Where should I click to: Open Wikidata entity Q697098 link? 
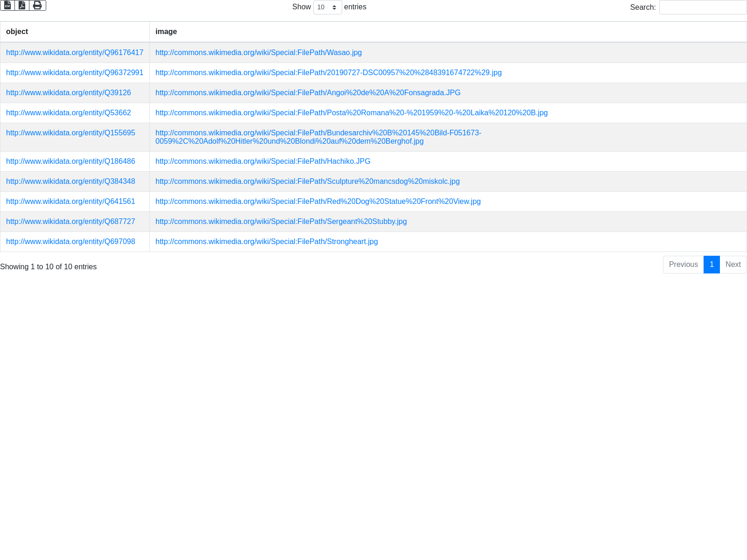tap(70, 242)
